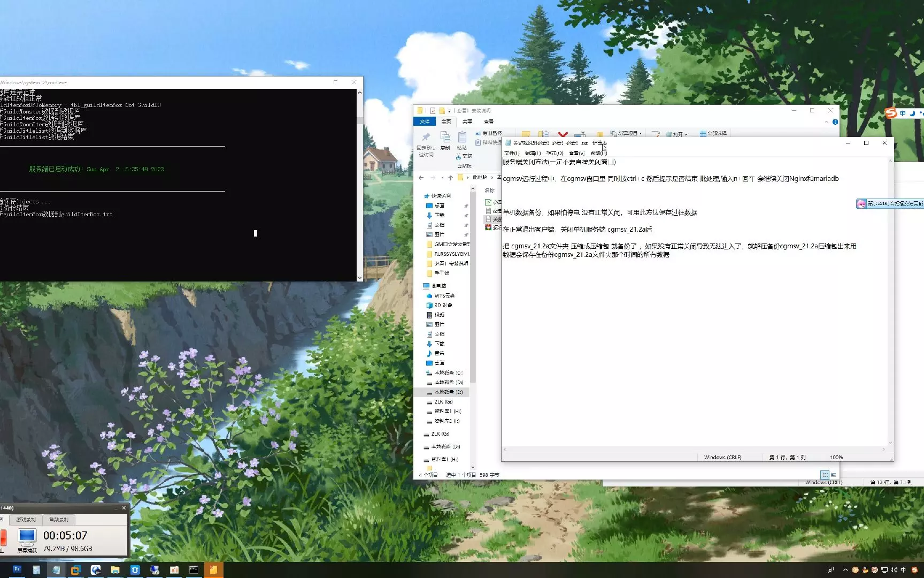Click the Paste icon in Explorer ribbon

tap(462, 140)
